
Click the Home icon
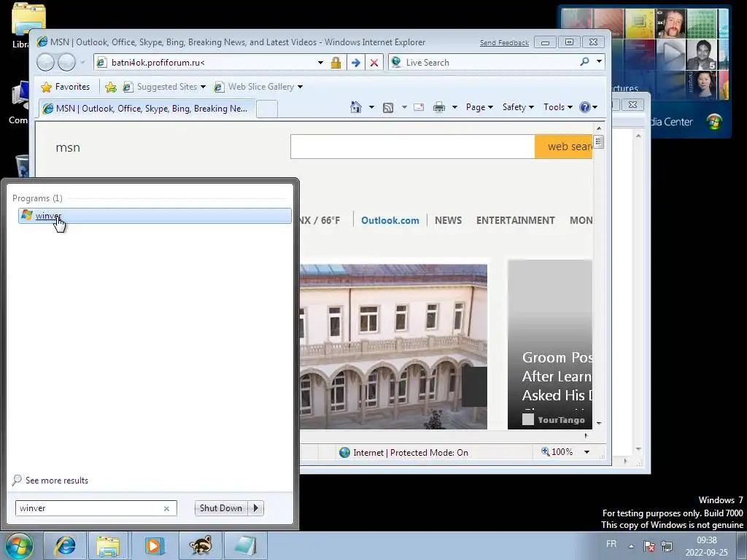[355, 107]
